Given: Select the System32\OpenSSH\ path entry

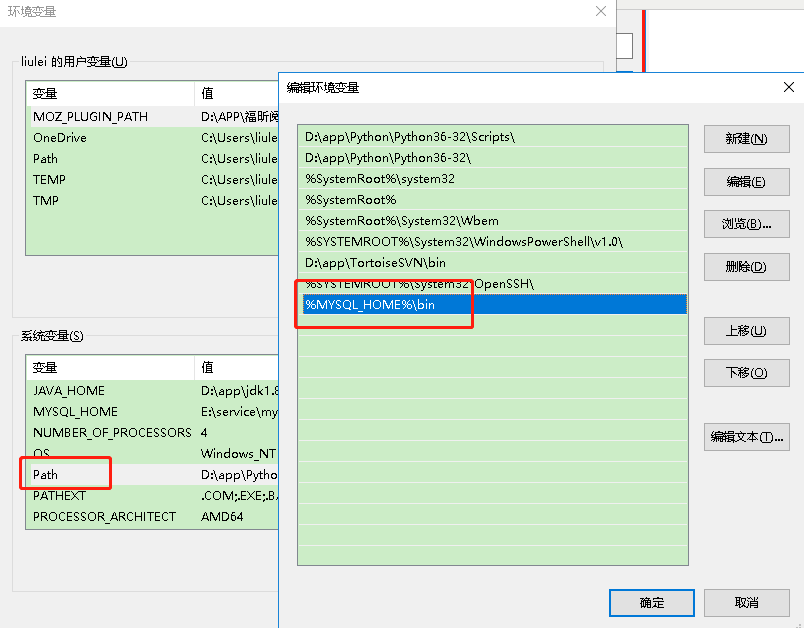Looking at the screenshot, I should click(x=492, y=284).
